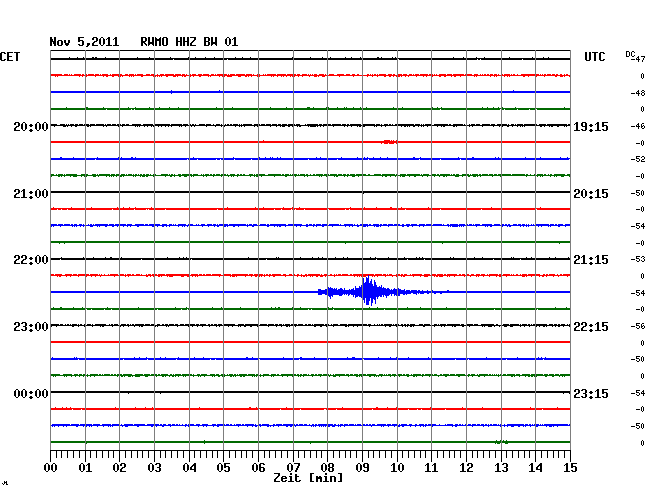Click the 06 minute axis label
The width and height of the screenshot is (650, 494).
[258, 467]
